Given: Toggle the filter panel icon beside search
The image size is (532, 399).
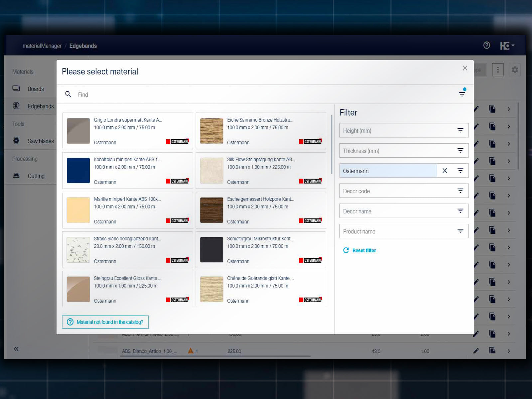Looking at the screenshot, I should pyautogui.click(x=462, y=94).
